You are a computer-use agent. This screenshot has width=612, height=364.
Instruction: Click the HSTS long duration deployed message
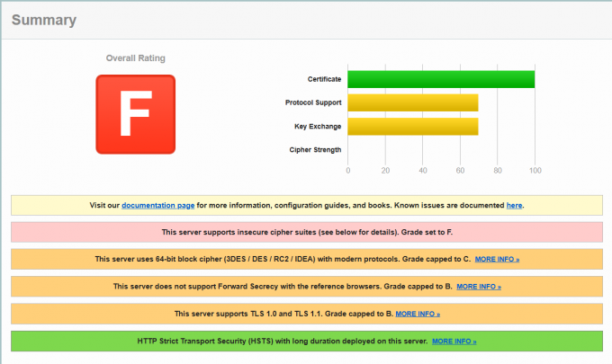(x=283, y=341)
